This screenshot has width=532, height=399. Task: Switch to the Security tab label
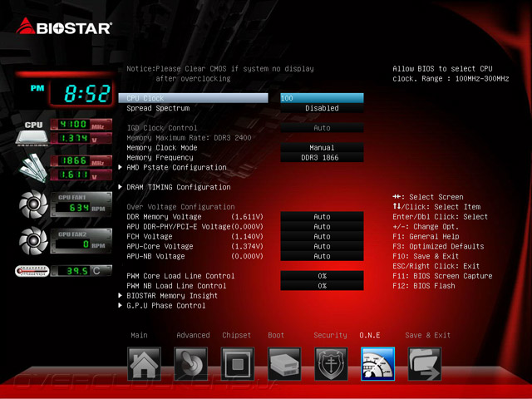point(330,335)
